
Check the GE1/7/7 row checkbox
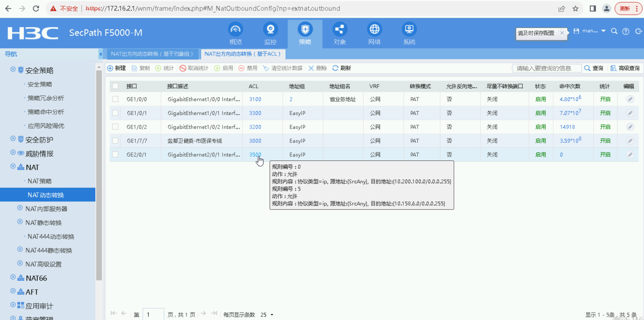[x=115, y=141]
